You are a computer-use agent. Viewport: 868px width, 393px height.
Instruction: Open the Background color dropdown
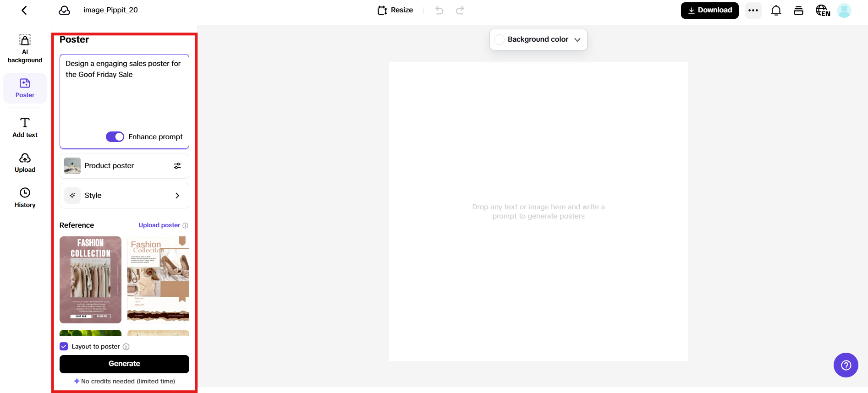538,39
